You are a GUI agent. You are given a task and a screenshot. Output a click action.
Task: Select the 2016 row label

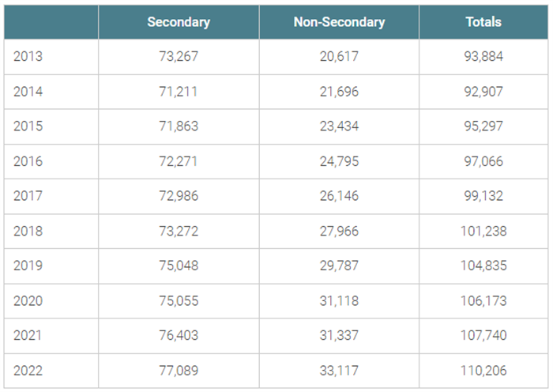[28, 161]
